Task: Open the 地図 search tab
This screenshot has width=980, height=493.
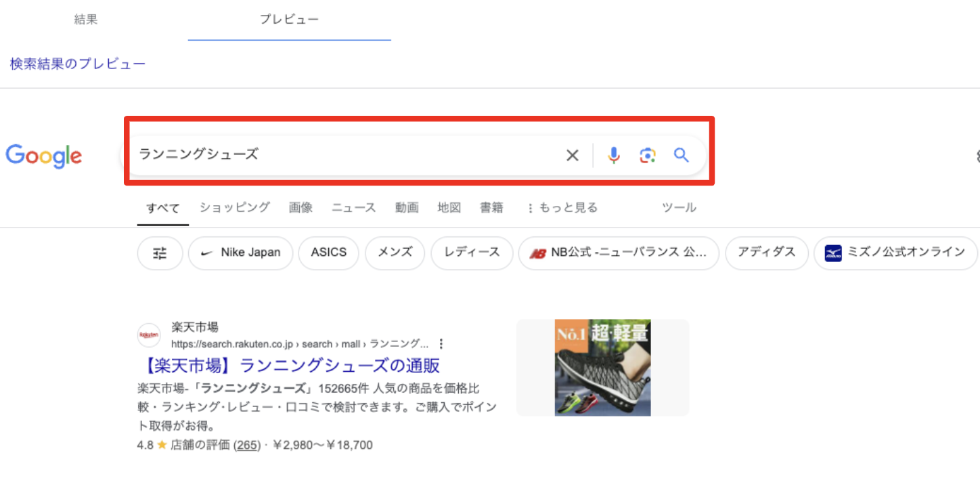Action: pyautogui.click(x=449, y=207)
